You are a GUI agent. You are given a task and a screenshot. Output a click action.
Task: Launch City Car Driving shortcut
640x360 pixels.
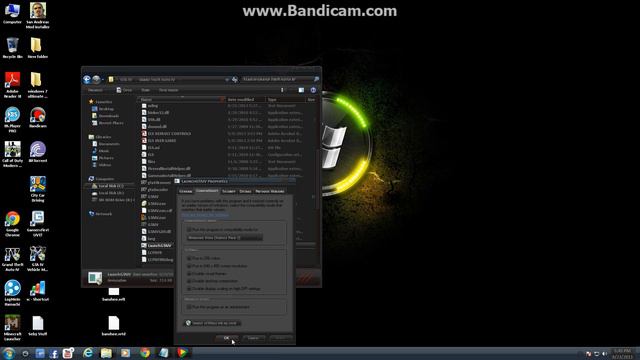point(37,189)
